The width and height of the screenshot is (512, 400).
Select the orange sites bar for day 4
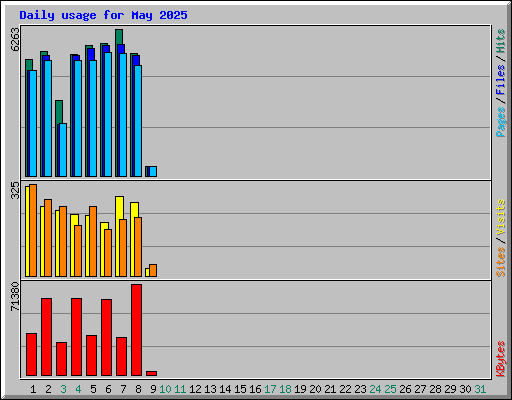pos(78,251)
